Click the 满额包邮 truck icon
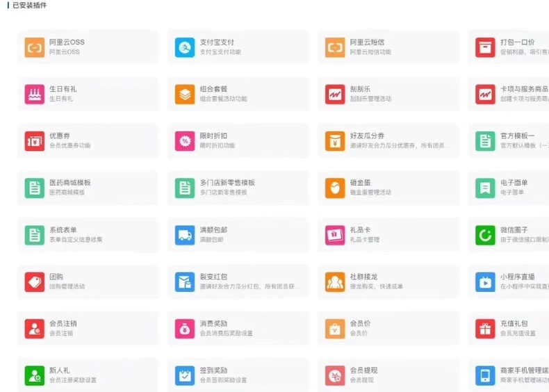This screenshot has width=549, height=392. [185, 235]
